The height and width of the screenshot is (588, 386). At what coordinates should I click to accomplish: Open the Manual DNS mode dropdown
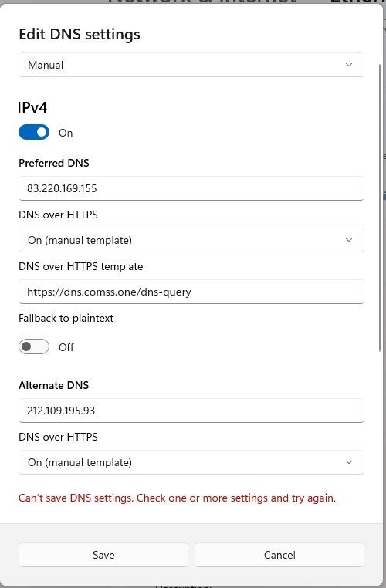click(x=191, y=65)
